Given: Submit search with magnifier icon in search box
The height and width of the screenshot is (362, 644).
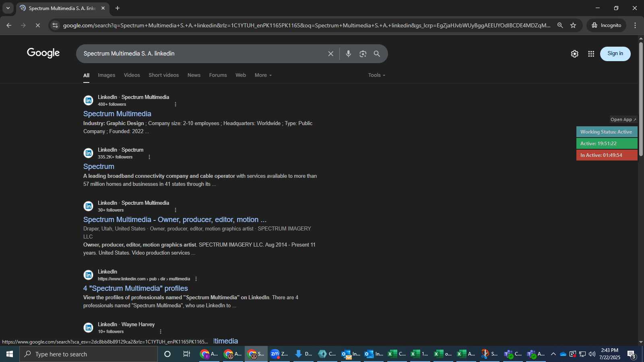Looking at the screenshot, I should click(x=377, y=53).
